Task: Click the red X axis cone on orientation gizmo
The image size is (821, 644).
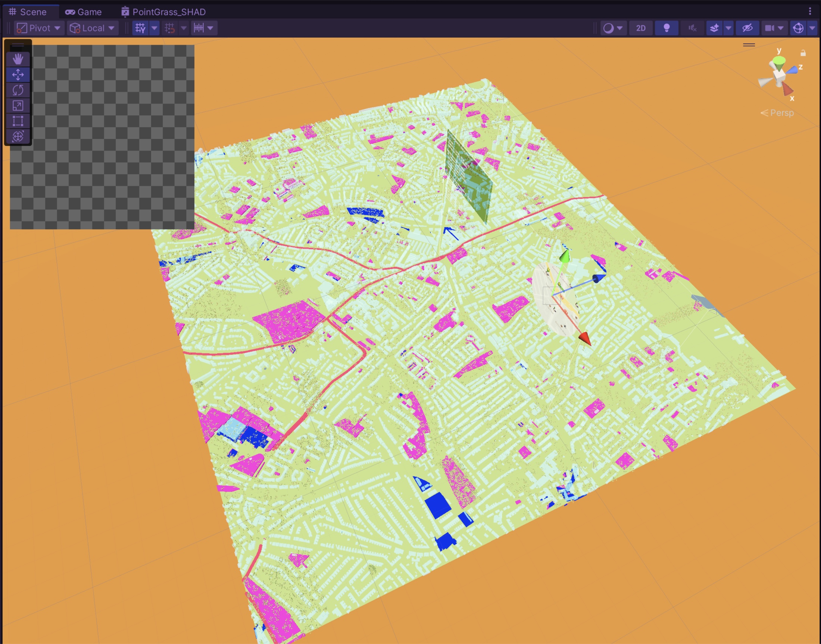Action: [x=787, y=89]
